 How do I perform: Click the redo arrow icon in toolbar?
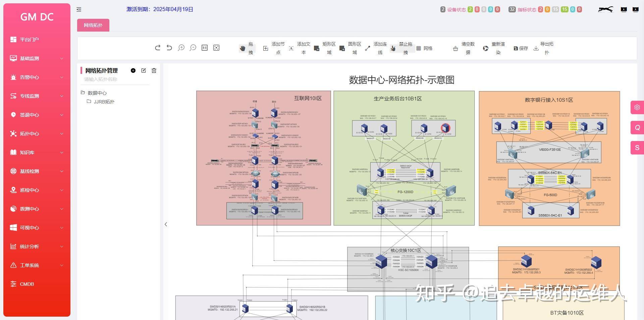pyautogui.click(x=158, y=48)
